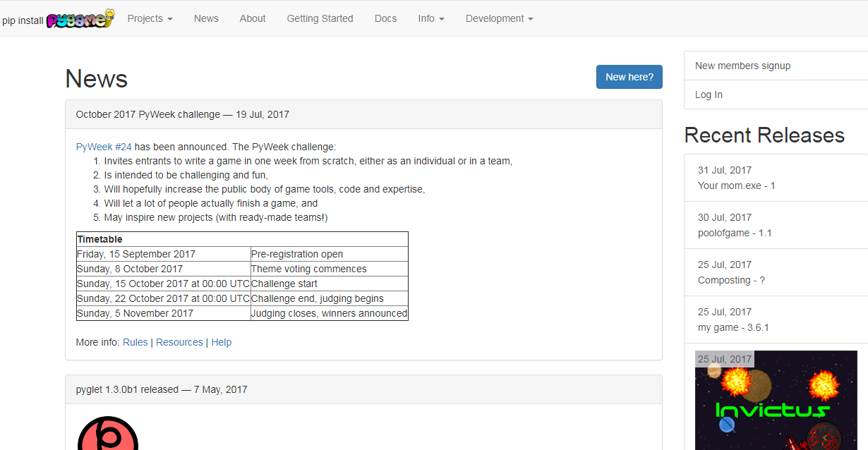Open poolofgame - 1.1 release
Image resolution: width=868 pixels, height=450 pixels.
pos(733,233)
